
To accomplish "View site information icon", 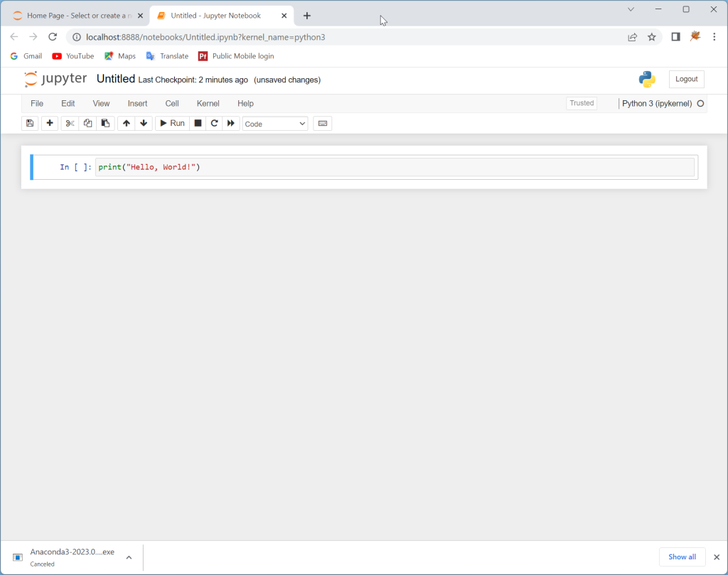I will (x=77, y=37).
